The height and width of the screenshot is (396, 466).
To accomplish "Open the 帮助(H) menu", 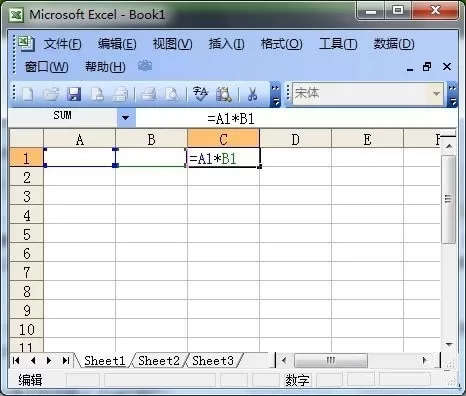I will pos(105,67).
